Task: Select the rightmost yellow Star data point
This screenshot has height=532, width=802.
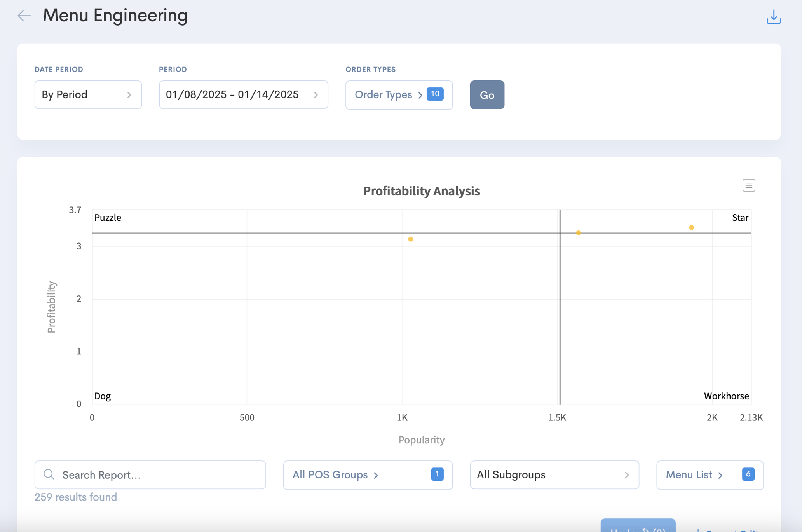Action: (x=691, y=228)
